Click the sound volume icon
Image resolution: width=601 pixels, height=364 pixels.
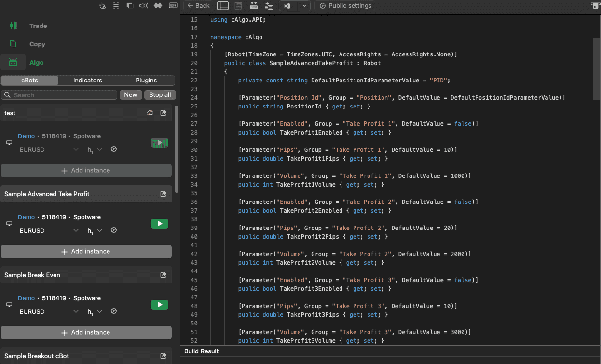pyautogui.click(x=144, y=6)
